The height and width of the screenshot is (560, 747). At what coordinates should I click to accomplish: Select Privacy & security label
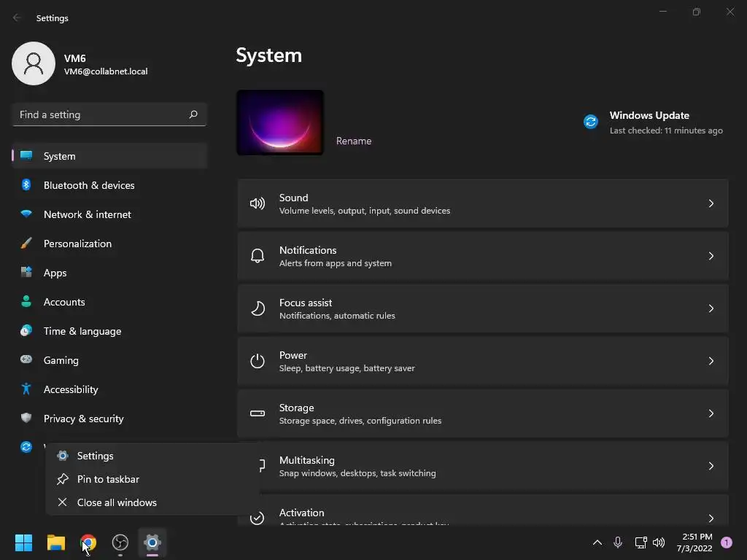click(84, 419)
